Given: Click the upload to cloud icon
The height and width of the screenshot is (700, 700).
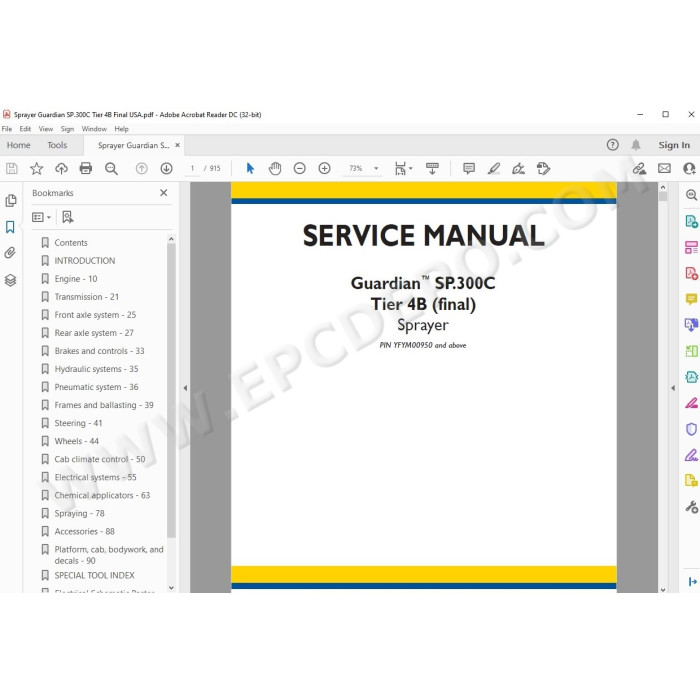Looking at the screenshot, I should (61, 169).
